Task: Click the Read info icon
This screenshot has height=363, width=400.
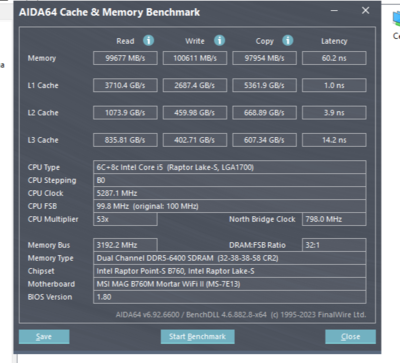Action: point(149,41)
